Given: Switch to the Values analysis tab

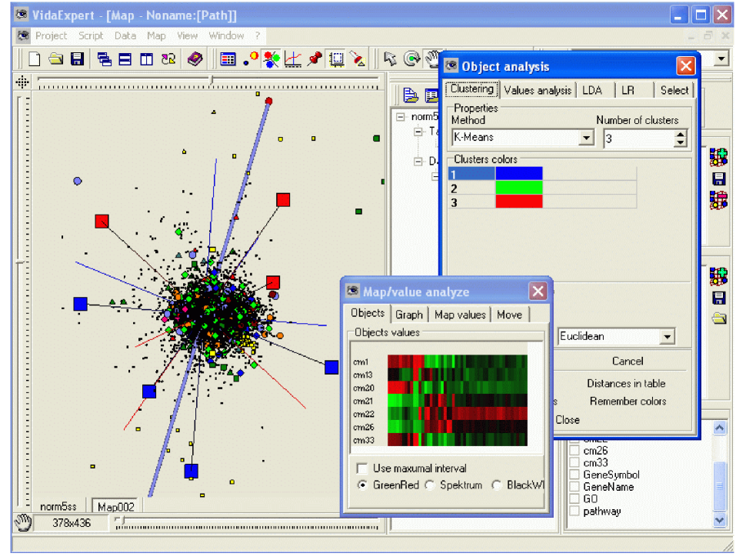Looking at the screenshot, I should (x=538, y=90).
